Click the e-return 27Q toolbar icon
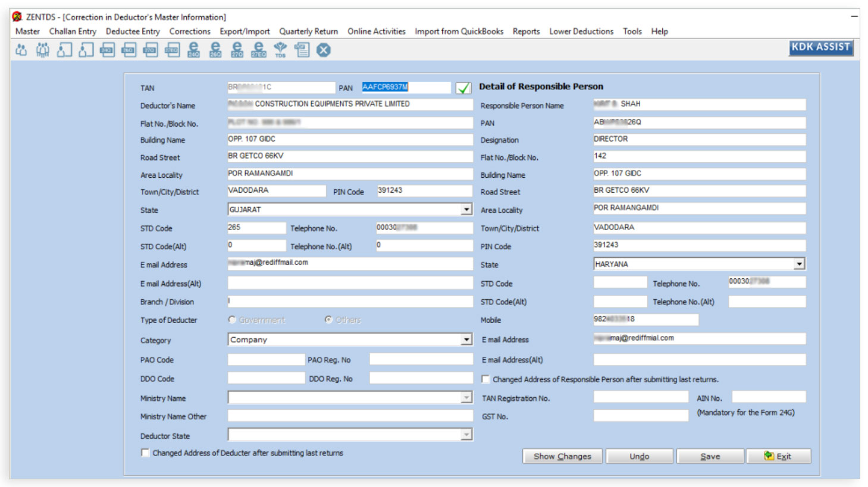Screen dimensions: 868x487 pyautogui.click(x=237, y=50)
